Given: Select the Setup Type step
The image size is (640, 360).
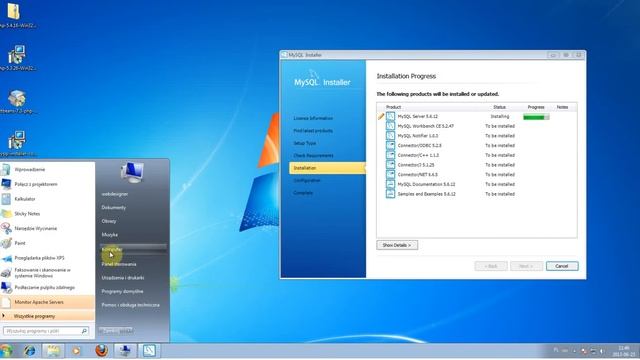Looking at the screenshot, I should tap(304, 143).
